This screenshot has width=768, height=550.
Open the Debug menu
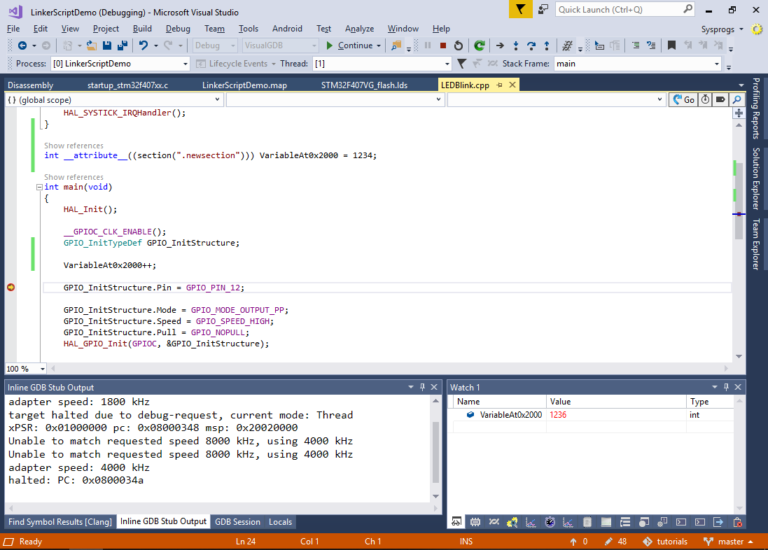[178, 29]
